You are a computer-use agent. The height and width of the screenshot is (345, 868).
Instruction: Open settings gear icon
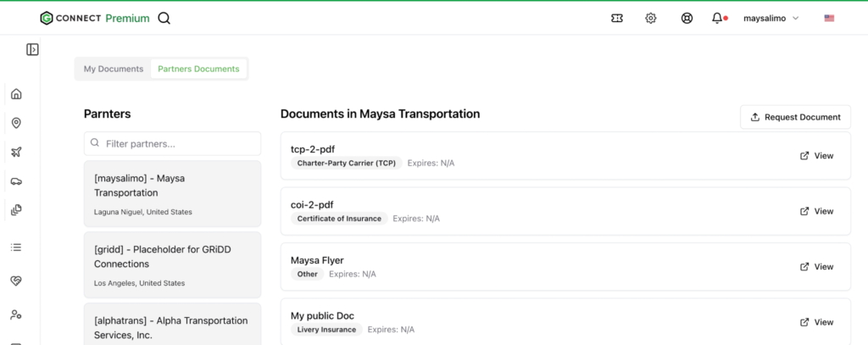pos(651,19)
